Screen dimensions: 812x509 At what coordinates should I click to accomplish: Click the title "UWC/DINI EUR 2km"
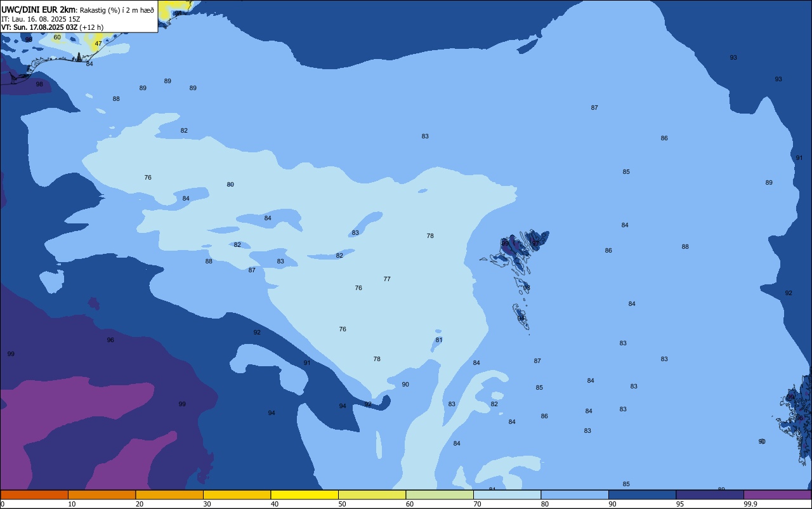[38, 10]
